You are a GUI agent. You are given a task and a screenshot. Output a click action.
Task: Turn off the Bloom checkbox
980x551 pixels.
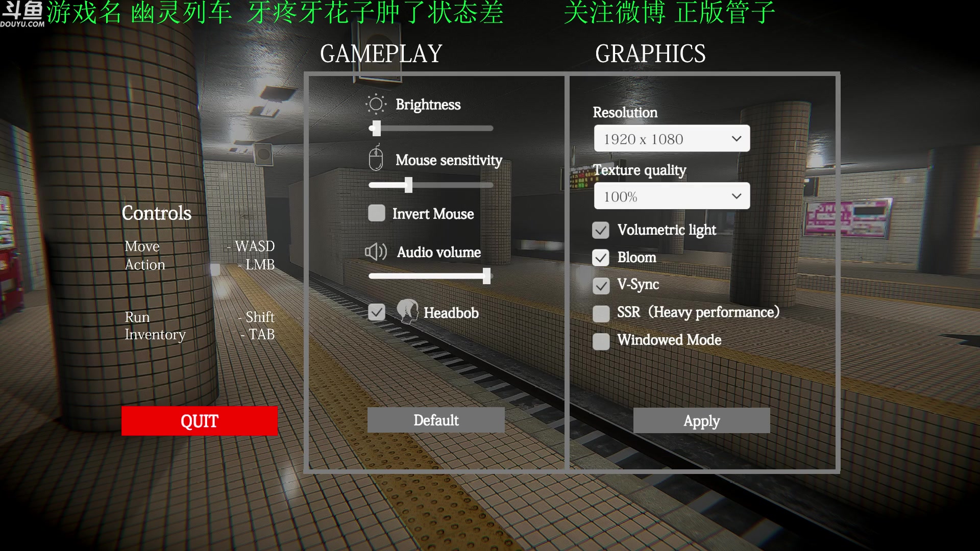(601, 258)
